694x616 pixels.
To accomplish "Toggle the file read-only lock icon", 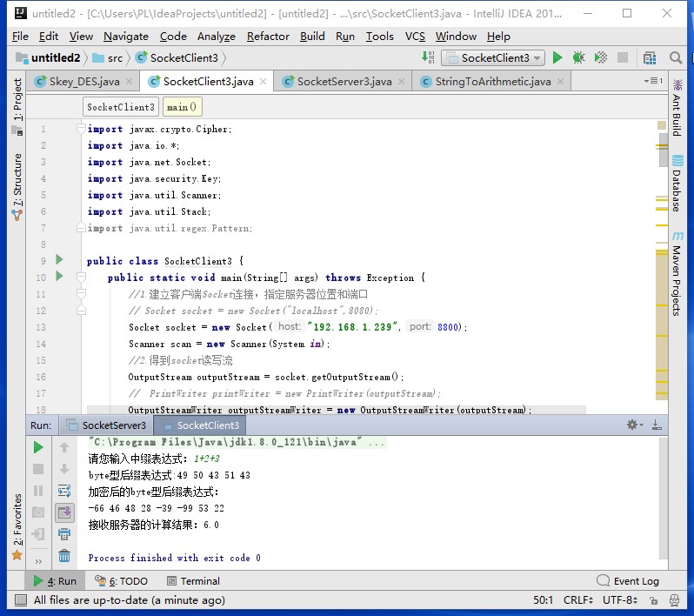I will [653, 600].
